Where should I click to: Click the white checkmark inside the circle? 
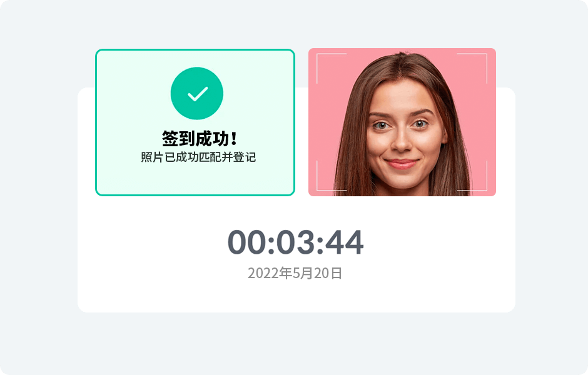click(198, 94)
